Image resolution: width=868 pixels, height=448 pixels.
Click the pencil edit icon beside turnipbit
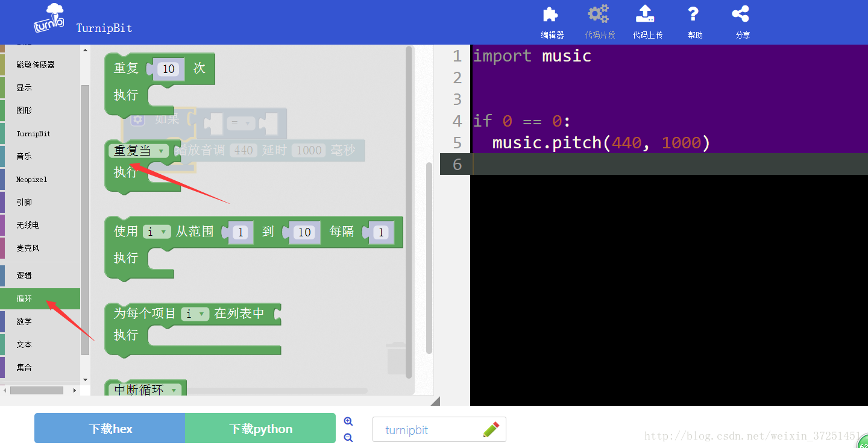point(491,429)
